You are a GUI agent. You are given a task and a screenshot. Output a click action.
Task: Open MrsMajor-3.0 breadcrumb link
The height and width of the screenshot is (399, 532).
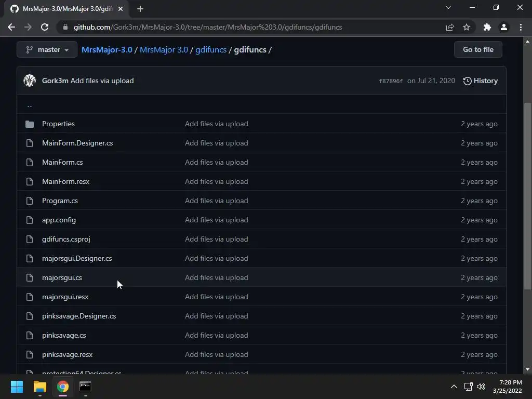coord(107,49)
